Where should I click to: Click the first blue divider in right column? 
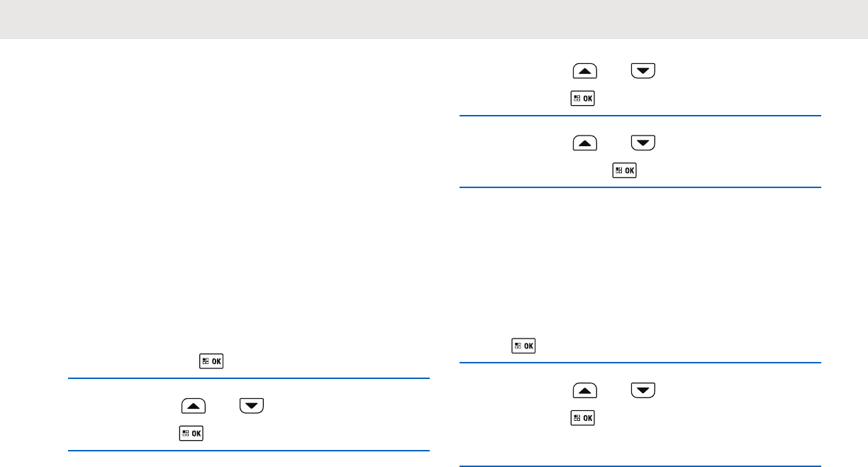pyautogui.click(x=640, y=116)
